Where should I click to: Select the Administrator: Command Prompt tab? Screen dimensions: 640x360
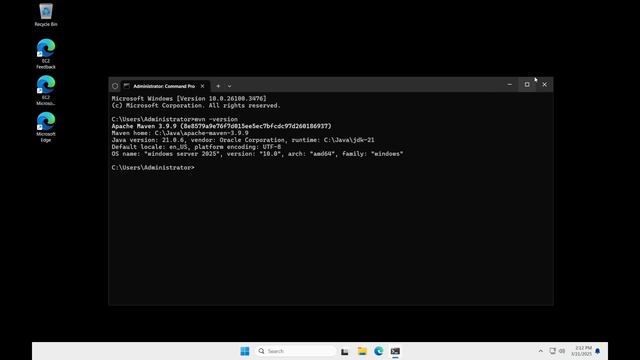click(164, 86)
